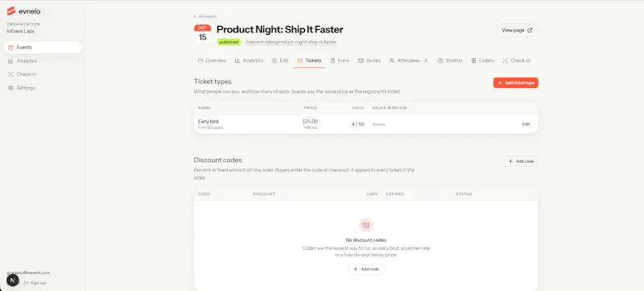Screen dimensions: 644x291
Task: Click the plus icon in the lower Add code button
Action: [x=356, y=269]
